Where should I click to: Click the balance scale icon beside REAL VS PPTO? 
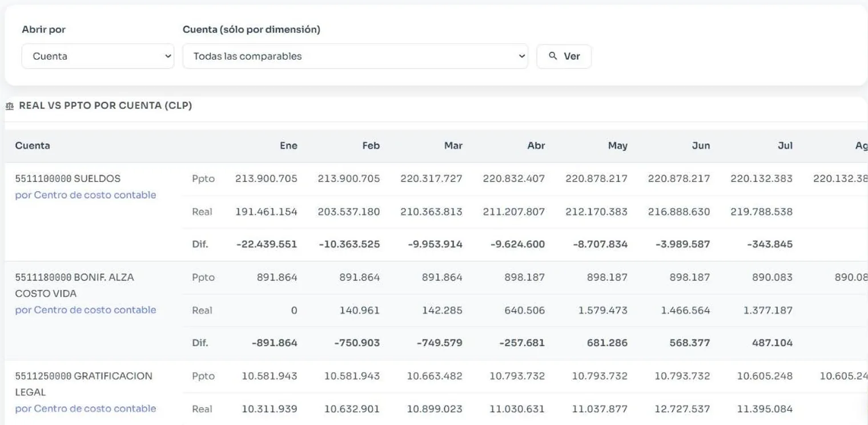(x=9, y=106)
